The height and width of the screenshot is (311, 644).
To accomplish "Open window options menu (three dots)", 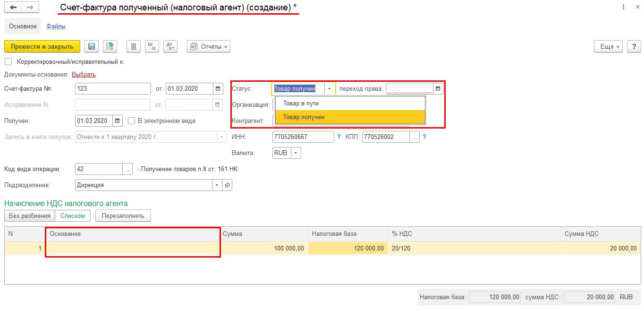I will pos(624,8).
